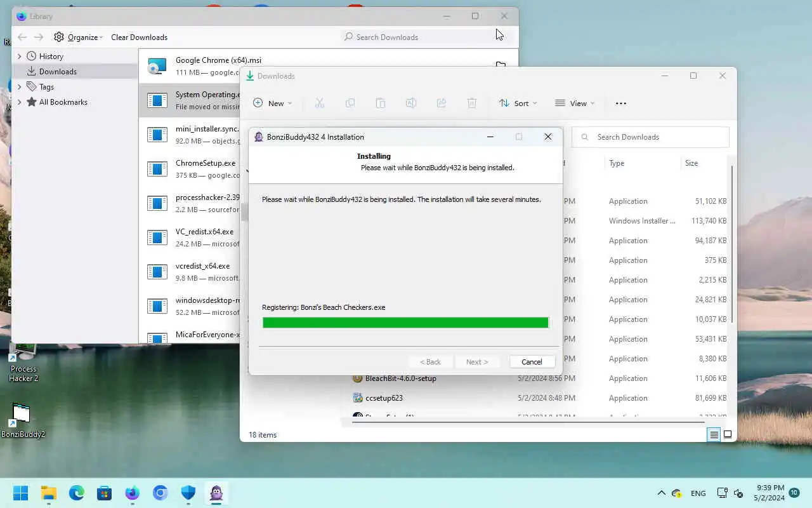Click the Cut scissors icon in Explorer
The height and width of the screenshot is (508, 812).
(x=320, y=103)
